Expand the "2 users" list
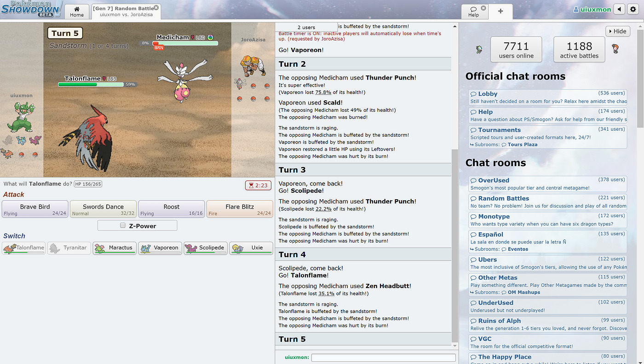The image size is (644, 364). (x=306, y=26)
